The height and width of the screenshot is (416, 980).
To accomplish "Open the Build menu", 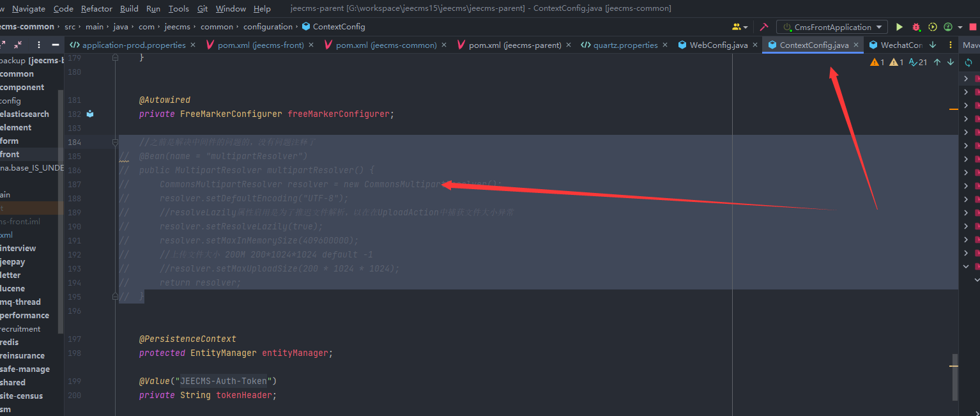I will 129,8.
